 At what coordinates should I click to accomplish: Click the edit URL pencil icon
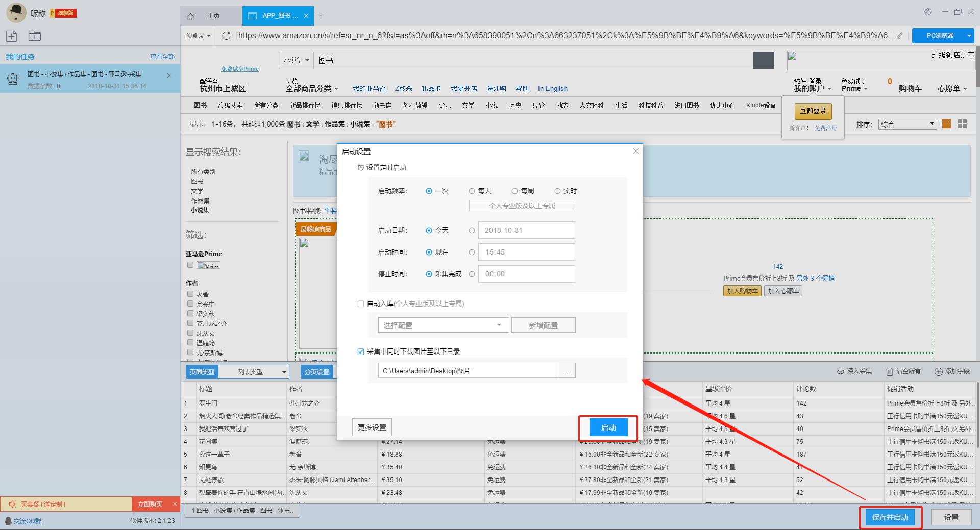point(899,35)
